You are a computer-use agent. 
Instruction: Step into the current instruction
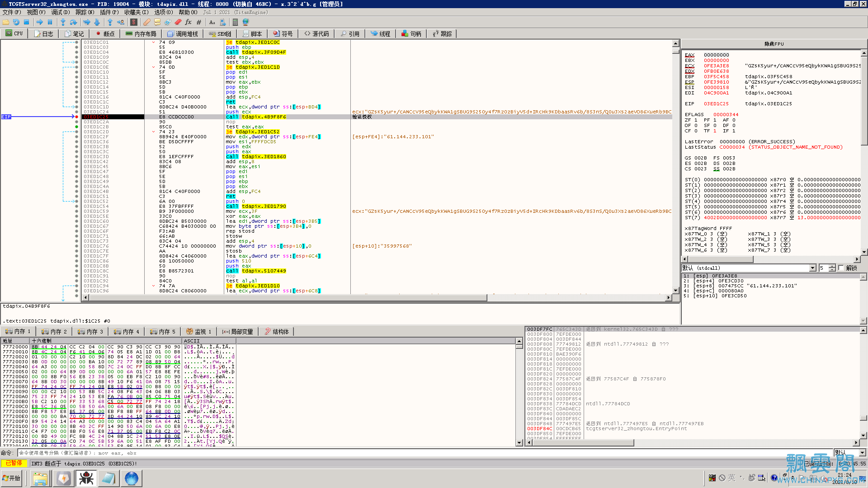(x=63, y=22)
